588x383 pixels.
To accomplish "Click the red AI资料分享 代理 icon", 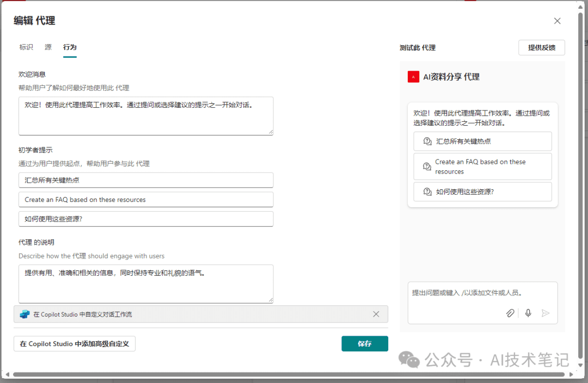I will 413,77.
